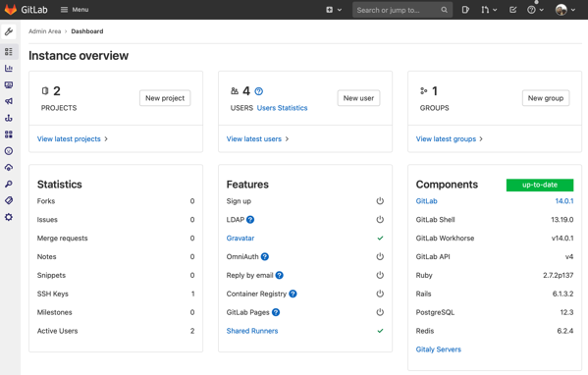588x375 pixels.
Task: Click the Container Registry help icon
Action: 293,294
